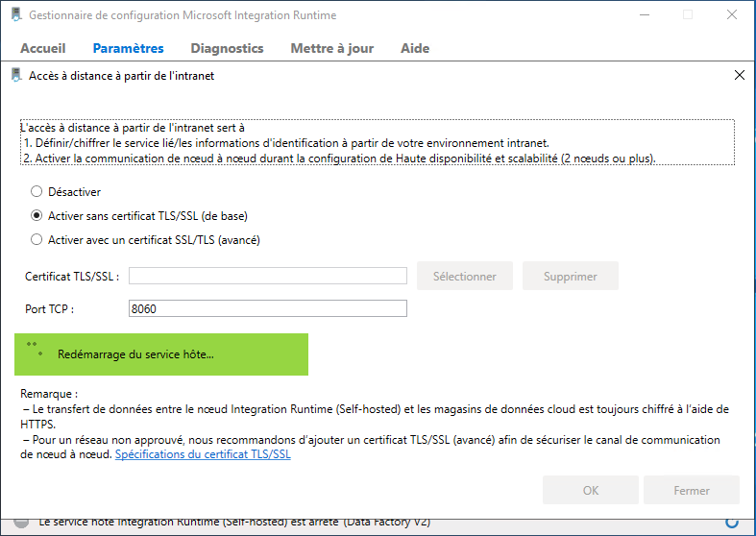Screen dimensions: 756x536
Task: Click the Port TCP : label
Action: click(49, 309)
